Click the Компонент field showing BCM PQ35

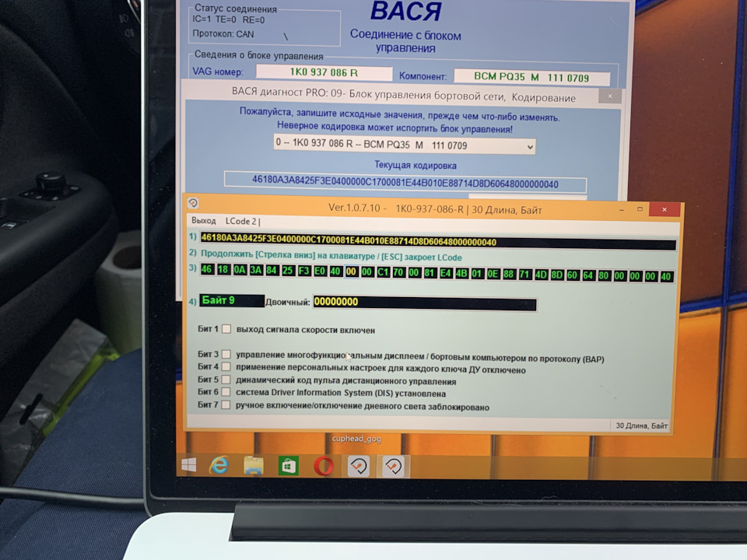(531, 77)
